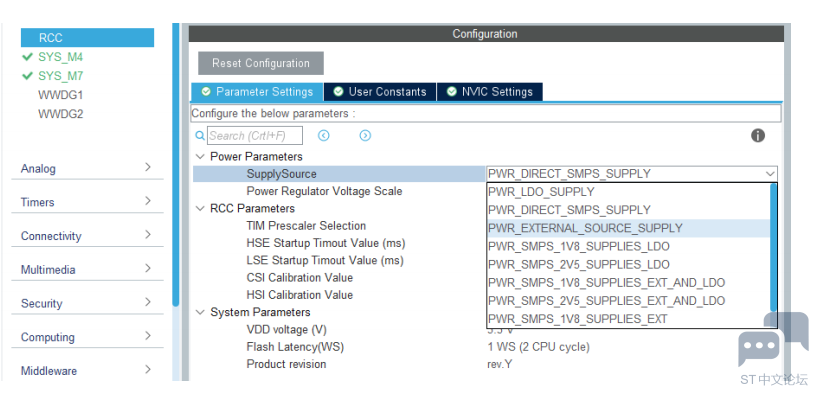Choose PWR_DIRECT_SMPS_SUPPLY in the open list
The height and width of the screenshot is (395, 817).
628,210
